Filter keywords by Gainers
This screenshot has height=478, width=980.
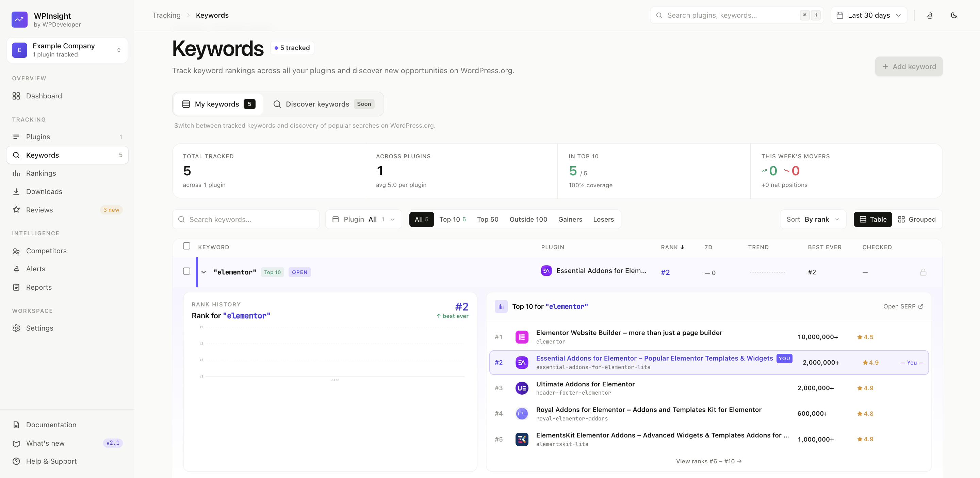[x=570, y=220]
